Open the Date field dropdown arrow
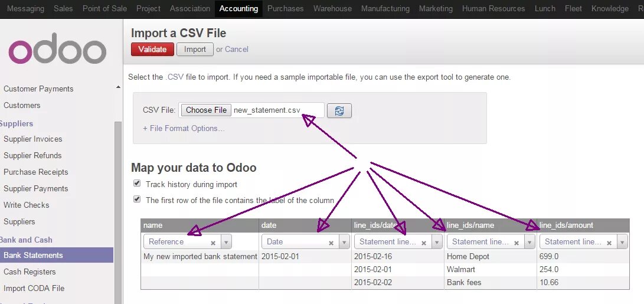644x304 pixels. click(344, 242)
